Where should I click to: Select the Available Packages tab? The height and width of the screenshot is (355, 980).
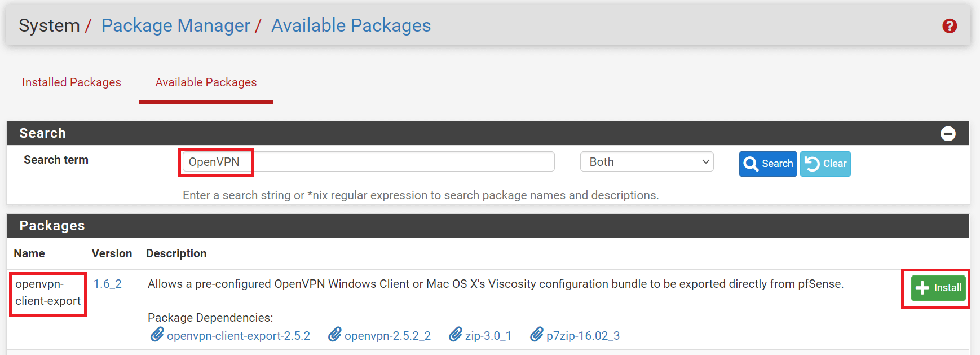[x=206, y=82]
